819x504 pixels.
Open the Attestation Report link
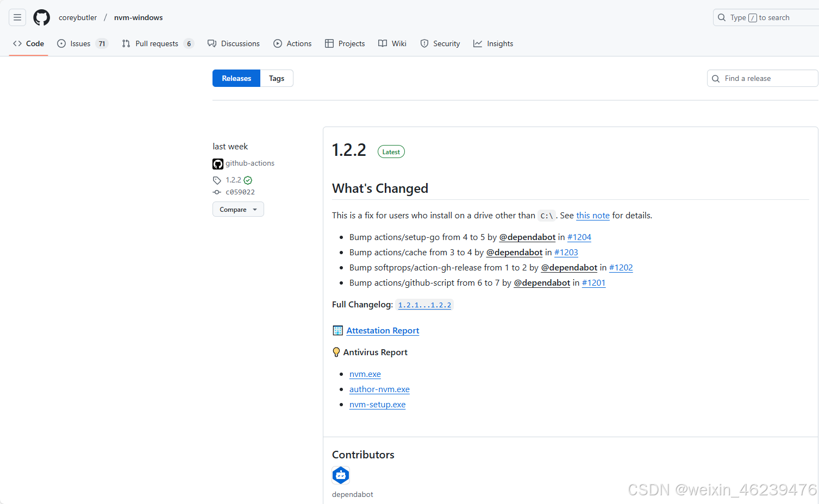(383, 331)
